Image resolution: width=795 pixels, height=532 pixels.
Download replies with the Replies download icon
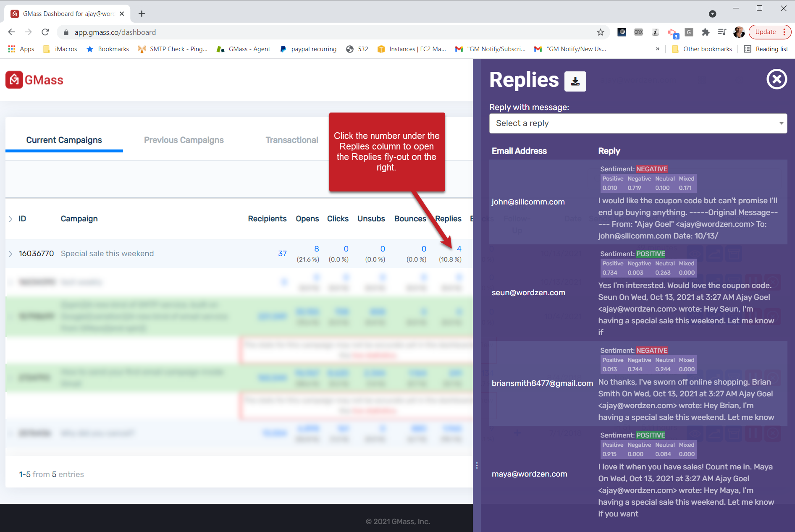[575, 81]
